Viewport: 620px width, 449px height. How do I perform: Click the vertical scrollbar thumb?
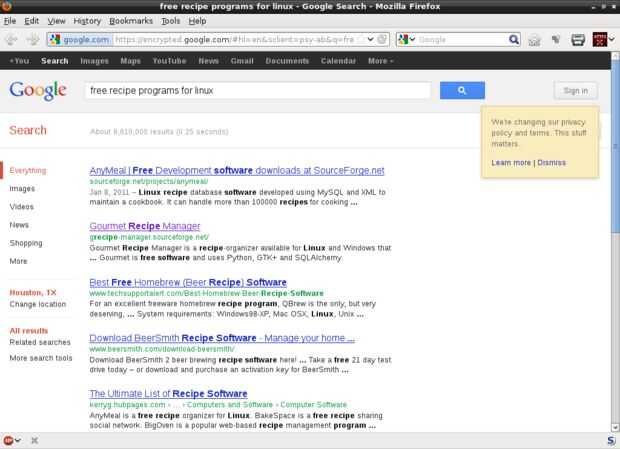coord(616,146)
